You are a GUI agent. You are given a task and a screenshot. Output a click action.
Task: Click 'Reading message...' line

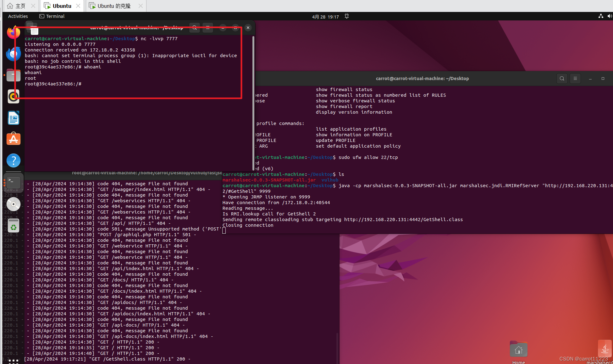[248, 208]
